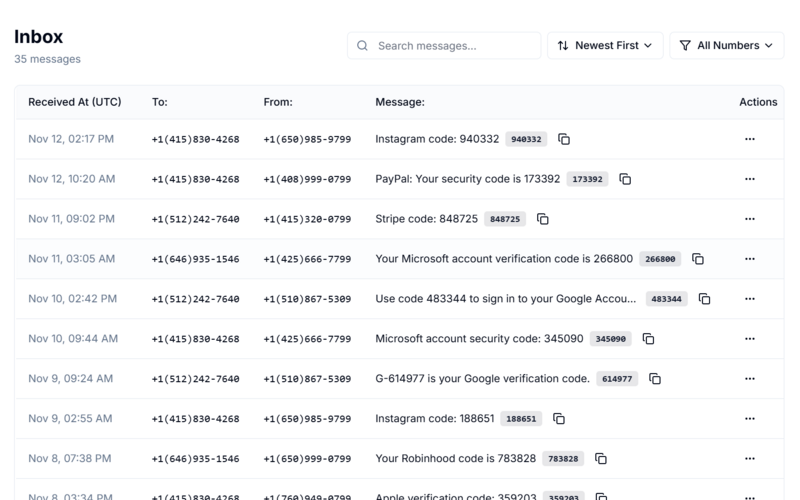
Task: Click the 614977 code badge
Action: pos(617,379)
